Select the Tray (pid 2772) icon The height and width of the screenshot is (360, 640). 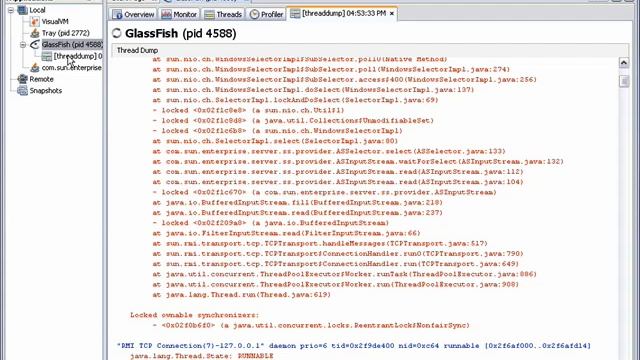[35, 33]
